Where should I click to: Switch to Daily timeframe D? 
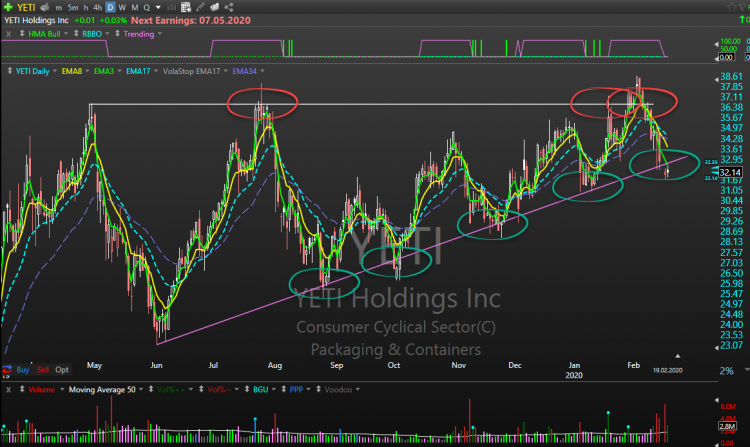pyautogui.click(x=109, y=6)
